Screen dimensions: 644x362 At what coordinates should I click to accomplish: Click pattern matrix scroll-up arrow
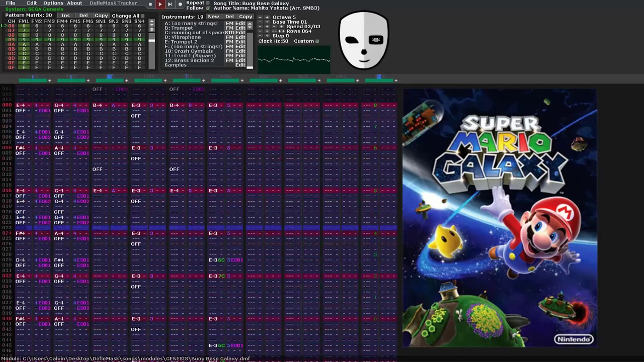[x=151, y=21]
